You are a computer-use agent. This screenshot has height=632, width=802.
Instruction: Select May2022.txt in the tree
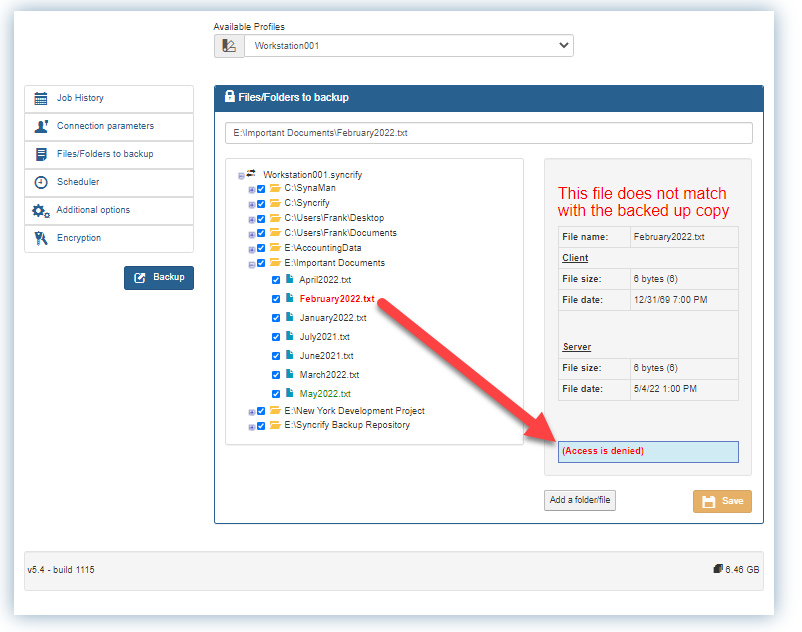tap(325, 394)
